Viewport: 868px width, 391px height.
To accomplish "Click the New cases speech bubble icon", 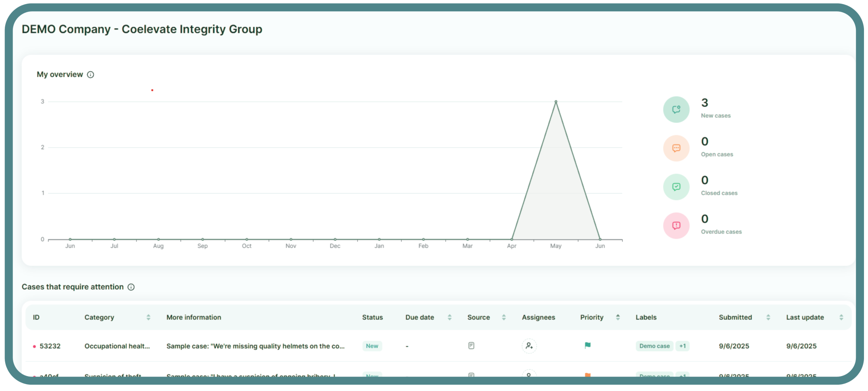I will 676,109.
